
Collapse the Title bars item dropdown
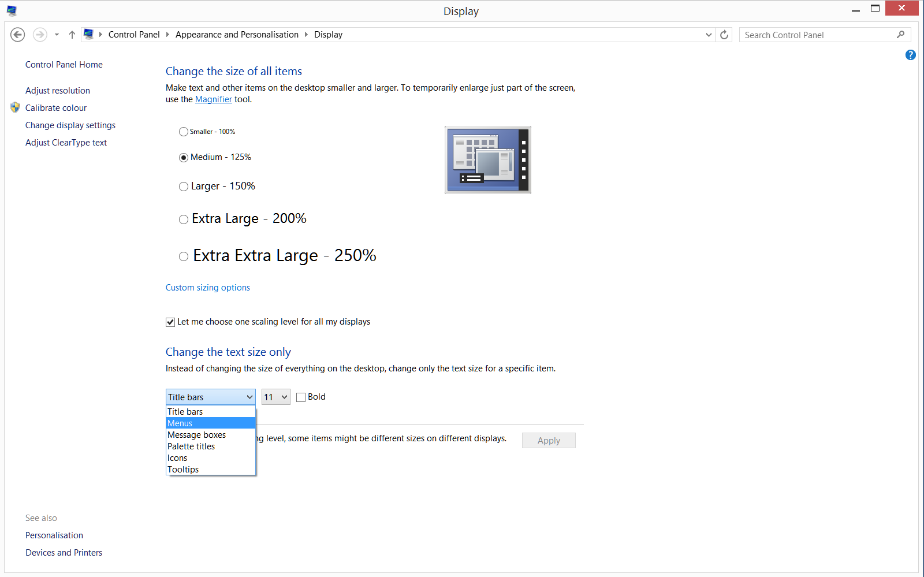tap(211, 397)
